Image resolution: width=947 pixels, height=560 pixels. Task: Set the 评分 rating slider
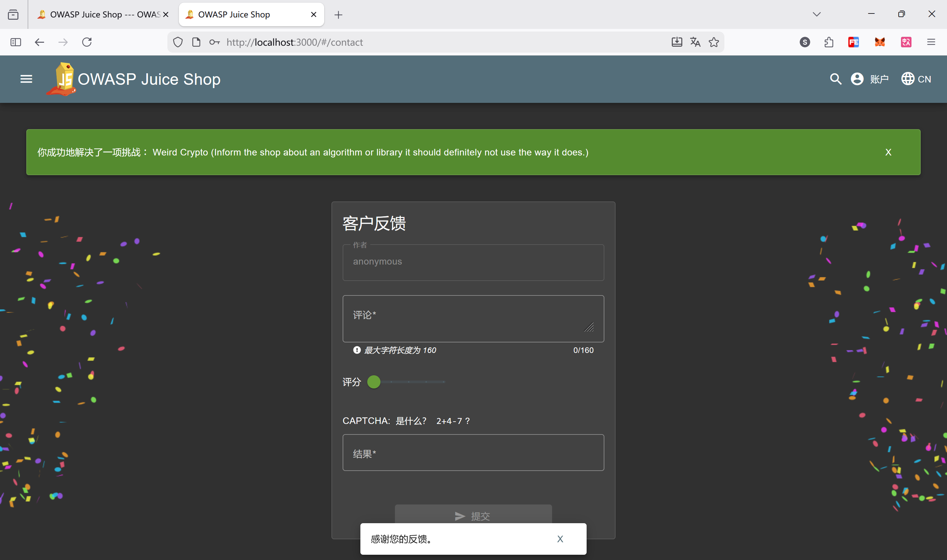(374, 382)
